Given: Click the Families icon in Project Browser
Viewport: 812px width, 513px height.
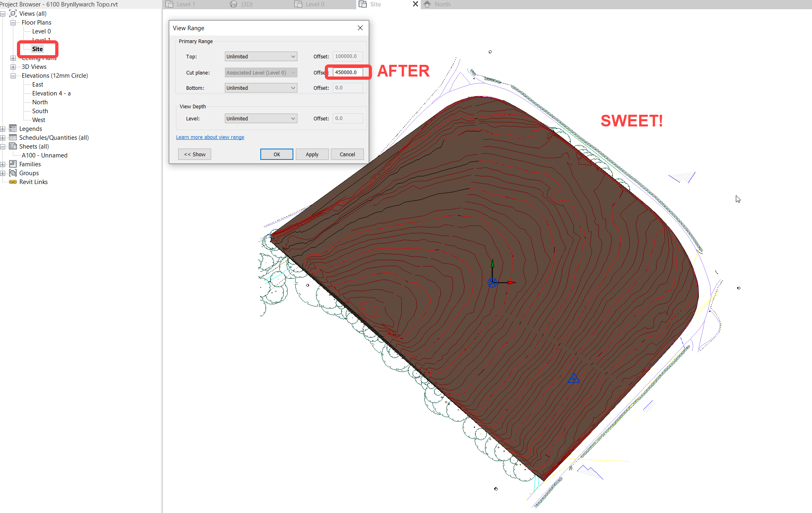Looking at the screenshot, I should 13,164.
